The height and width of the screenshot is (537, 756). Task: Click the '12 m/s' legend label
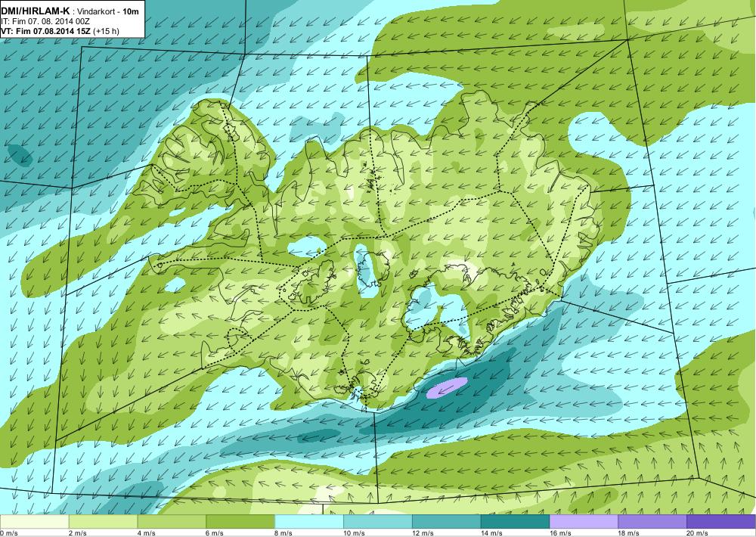pos(424,532)
